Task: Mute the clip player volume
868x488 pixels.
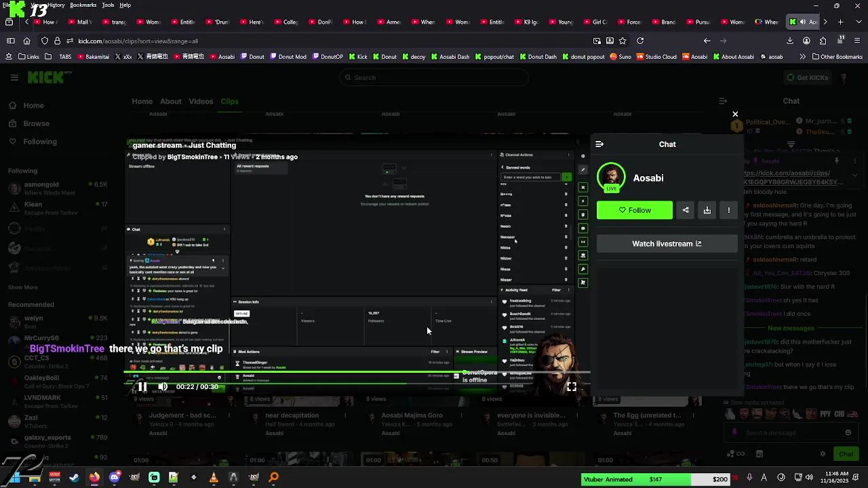Action: click(x=163, y=387)
